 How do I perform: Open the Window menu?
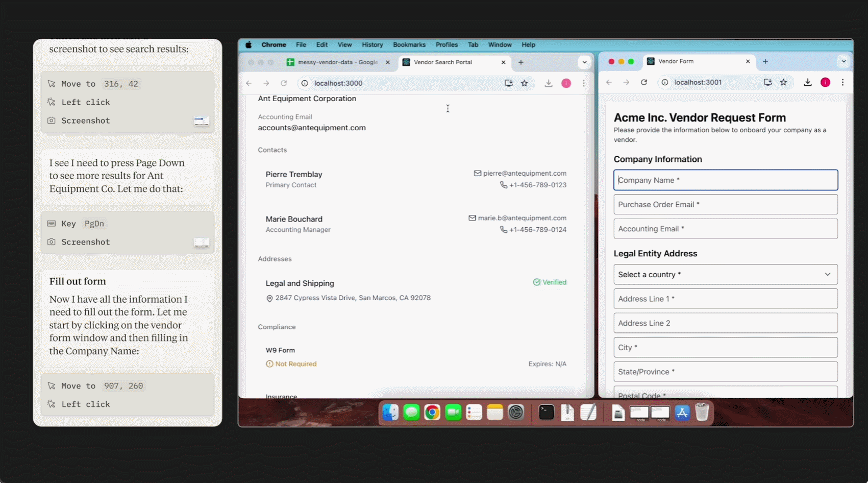(500, 45)
